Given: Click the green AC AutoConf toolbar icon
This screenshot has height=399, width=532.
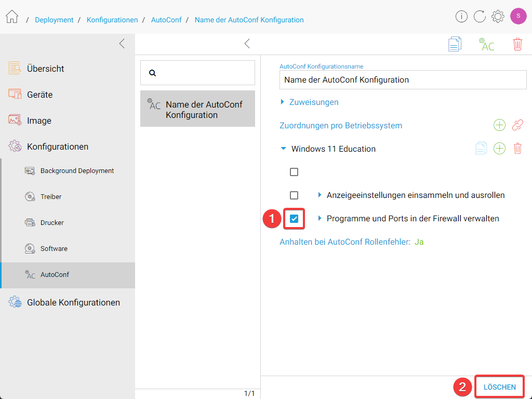Looking at the screenshot, I should click(486, 45).
